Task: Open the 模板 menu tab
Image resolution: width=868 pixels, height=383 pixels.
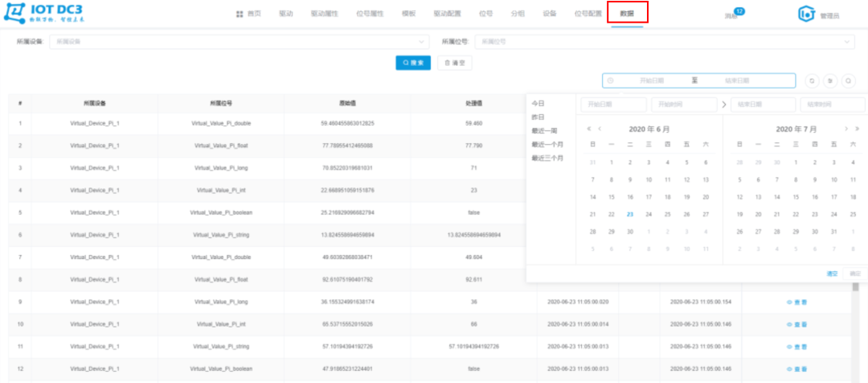Action: click(x=408, y=14)
